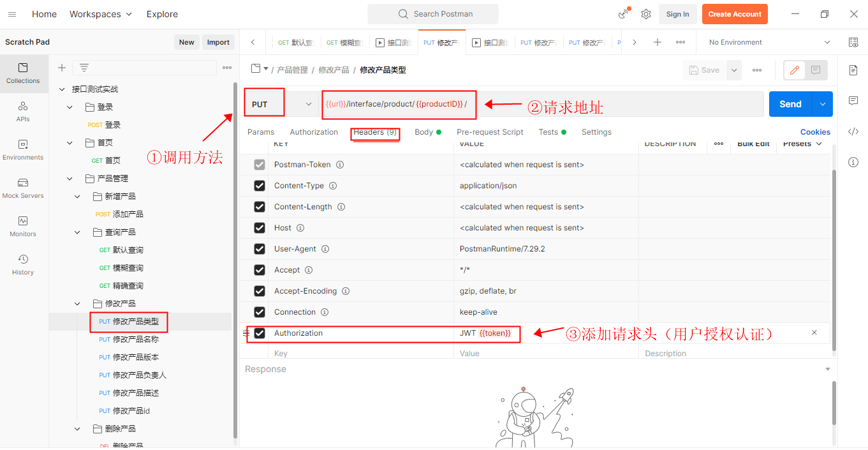The width and height of the screenshot is (868, 450).
Task: Open the Code snippet icon in right sidebar
Action: [x=853, y=131]
